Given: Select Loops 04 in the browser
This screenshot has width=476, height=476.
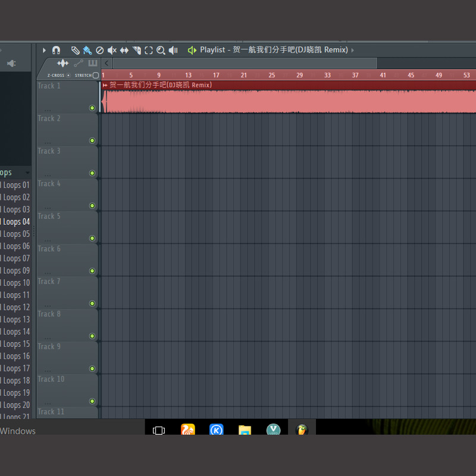Looking at the screenshot, I should tap(15, 222).
